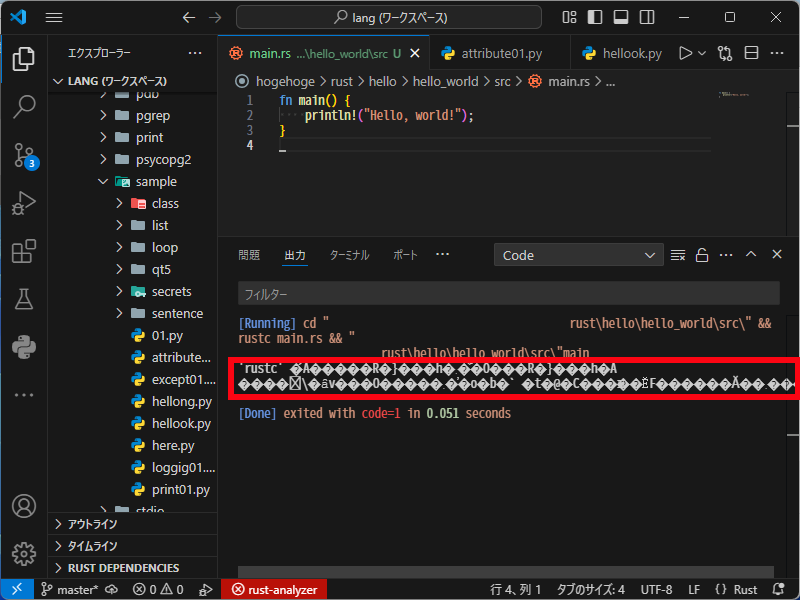Open the changes compare icon in editor toolbar
The width and height of the screenshot is (800, 600).
tap(725, 53)
